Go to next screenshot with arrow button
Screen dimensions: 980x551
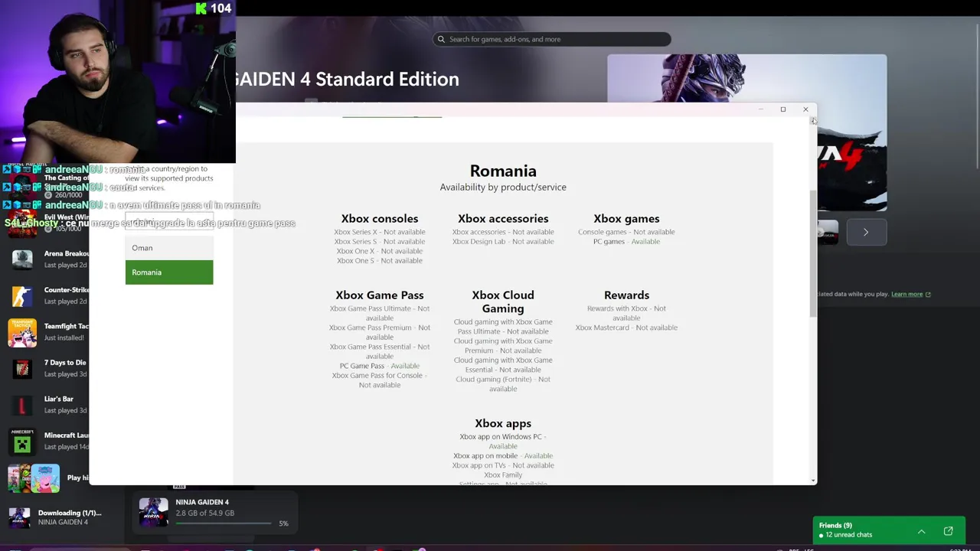(866, 232)
